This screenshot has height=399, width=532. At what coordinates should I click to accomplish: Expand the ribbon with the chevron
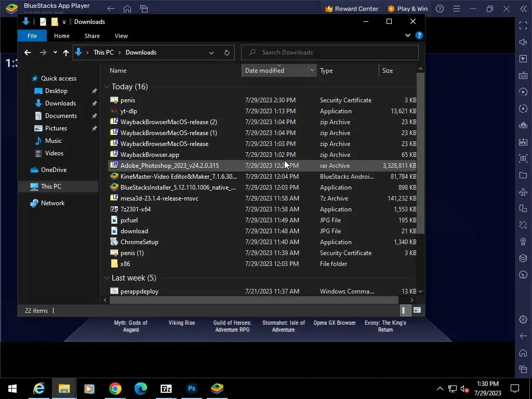(x=407, y=35)
